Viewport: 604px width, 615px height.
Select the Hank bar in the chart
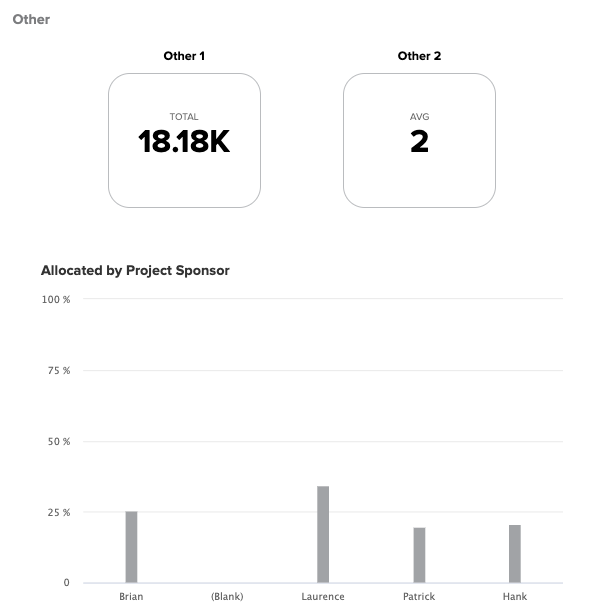(515, 554)
